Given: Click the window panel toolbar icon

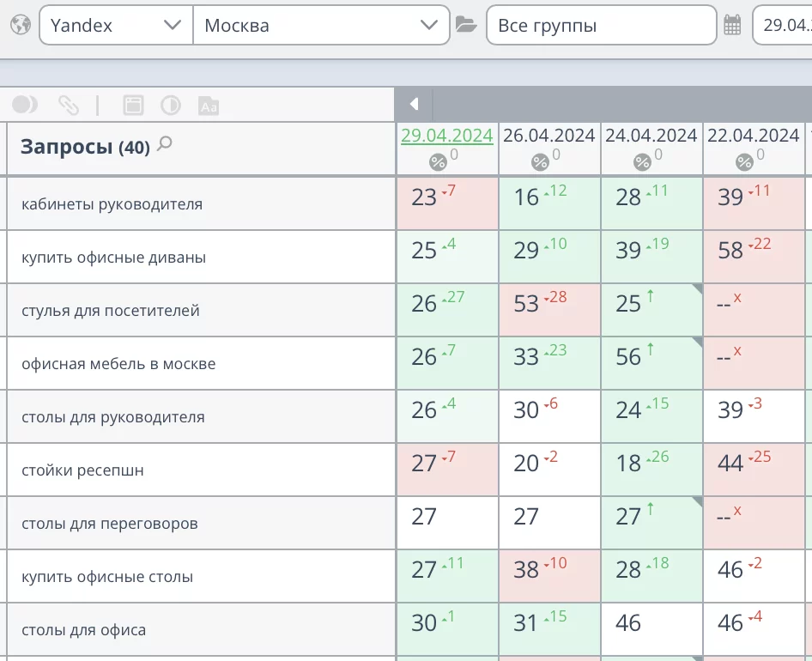Looking at the screenshot, I should click(x=133, y=106).
